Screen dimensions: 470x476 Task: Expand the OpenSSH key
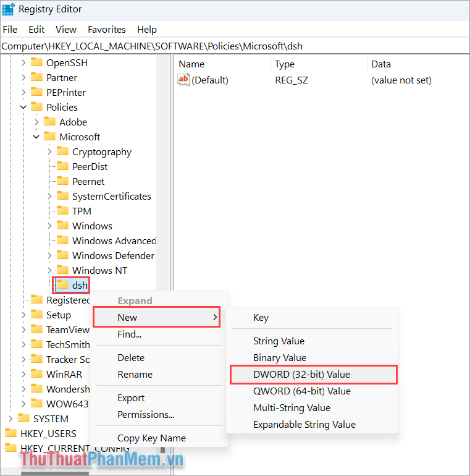pyautogui.click(x=23, y=62)
